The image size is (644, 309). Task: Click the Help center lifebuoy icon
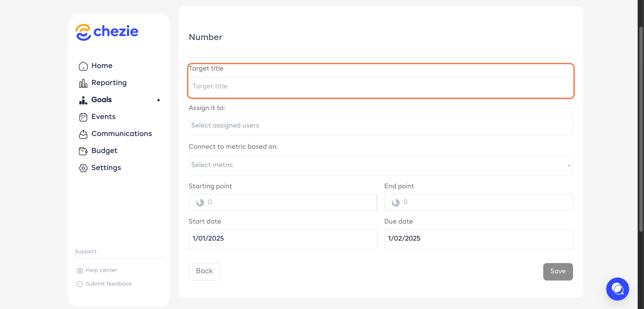(x=79, y=270)
